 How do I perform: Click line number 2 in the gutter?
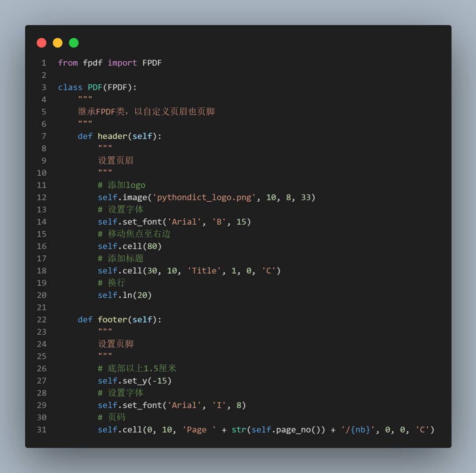click(x=44, y=75)
